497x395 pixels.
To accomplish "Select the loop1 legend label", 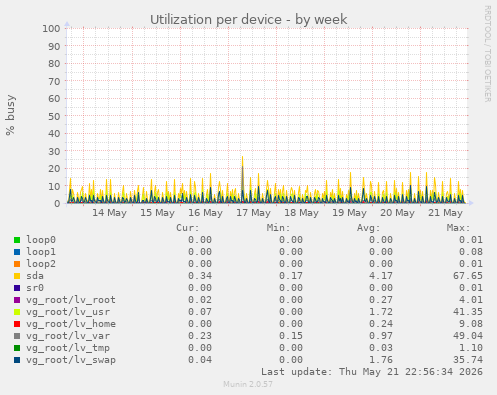I will click(41, 252).
